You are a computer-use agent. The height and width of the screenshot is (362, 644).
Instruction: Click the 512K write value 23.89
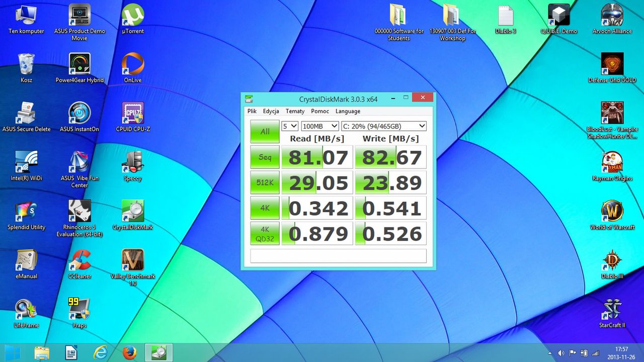click(x=391, y=183)
